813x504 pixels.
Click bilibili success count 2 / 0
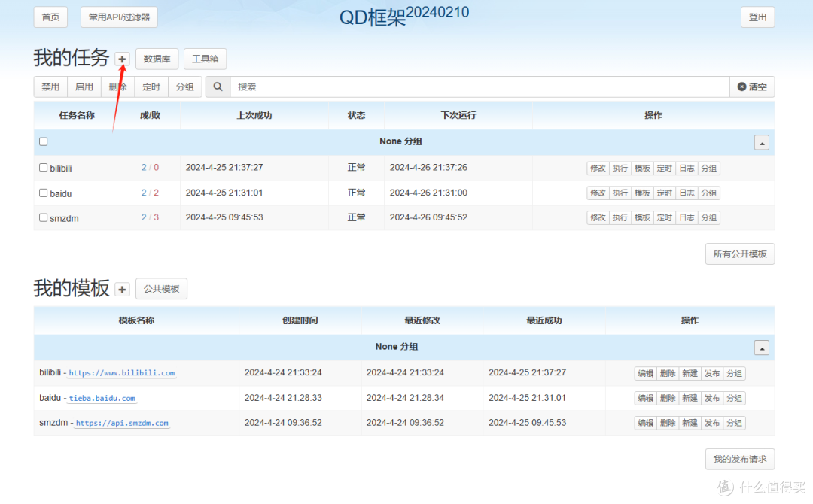(150, 168)
